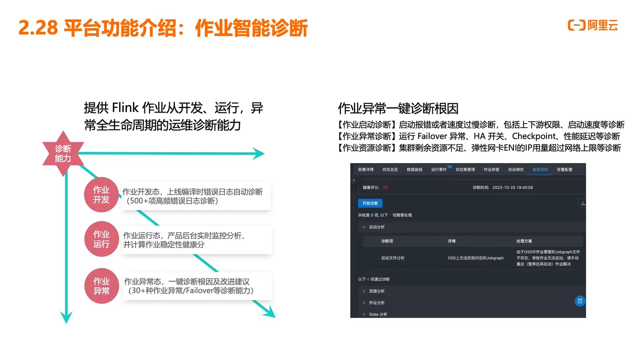644x362 pixels.
Task: Select the 作业运行 circle icon
Action: point(101,239)
